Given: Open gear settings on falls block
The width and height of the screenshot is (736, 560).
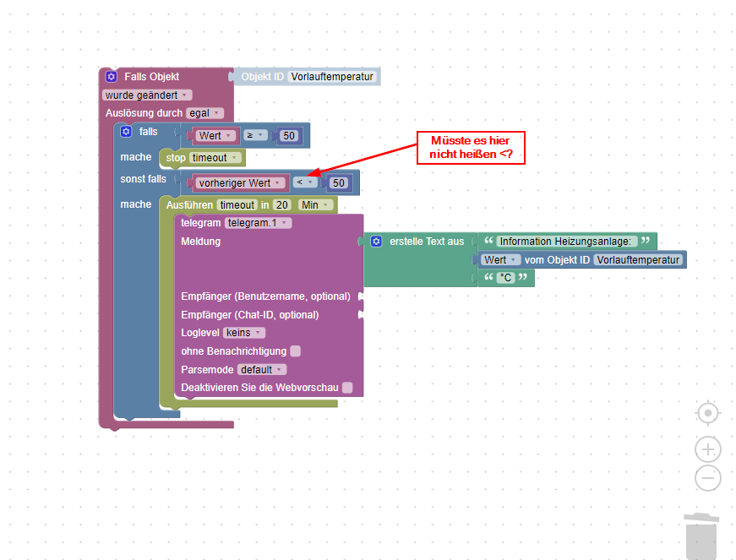Looking at the screenshot, I should click(x=126, y=131).
